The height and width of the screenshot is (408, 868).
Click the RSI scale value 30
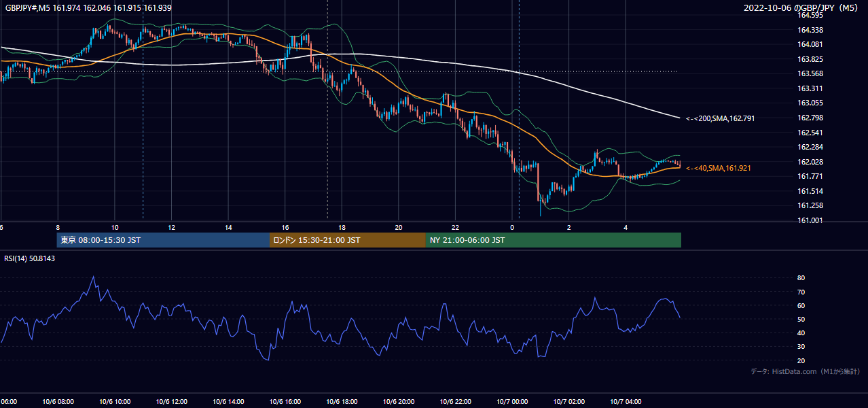coord(801,347)
